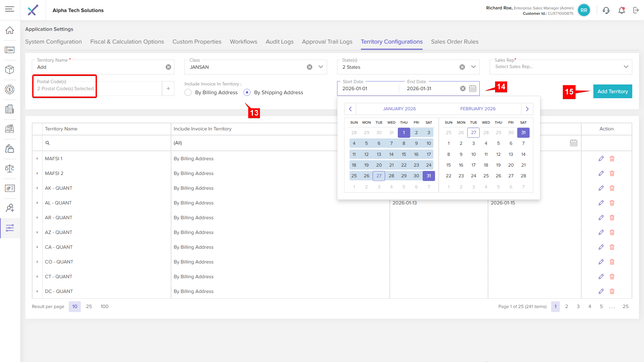
Task: Click the notification bell icon
Action: point(622,10)
